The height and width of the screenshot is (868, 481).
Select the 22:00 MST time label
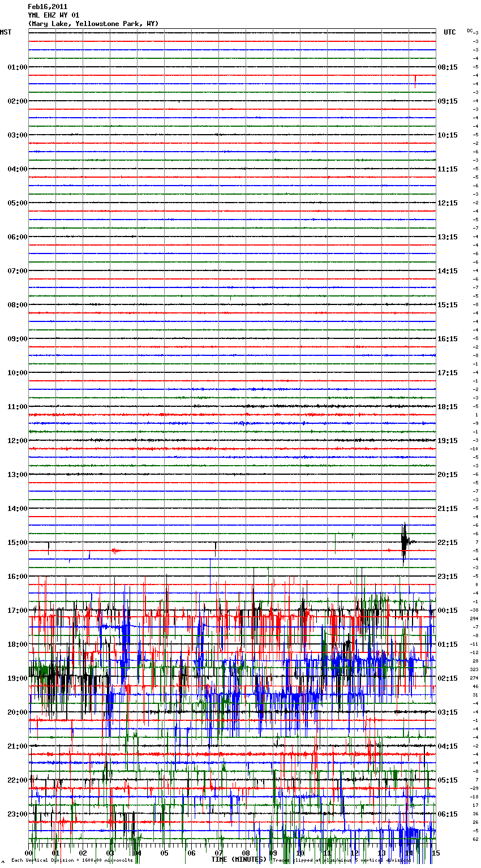point(17,780)
